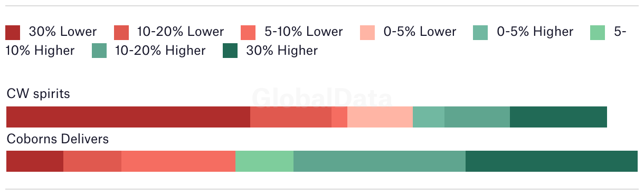This screenshot has width=644, height=196.
Task: Click the Coborns Delivers row label
Action: (58, 139)
